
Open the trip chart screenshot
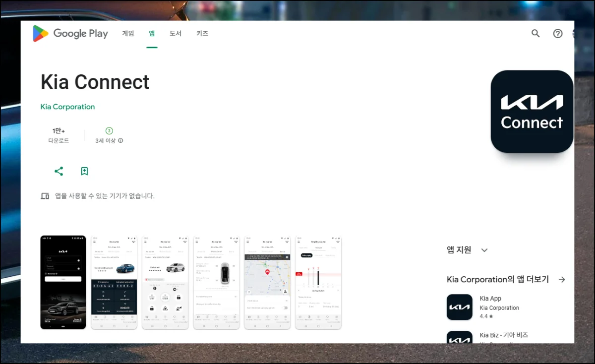(318, 282)
